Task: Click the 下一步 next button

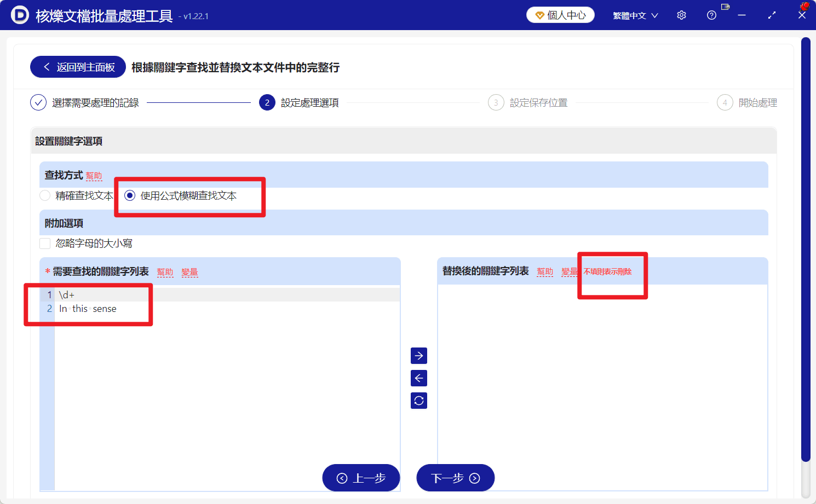Action: 455,478
